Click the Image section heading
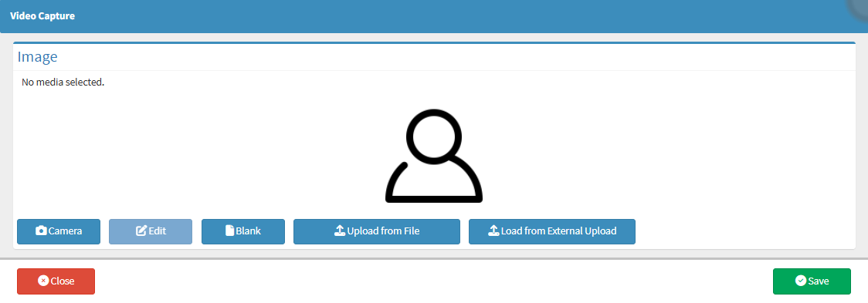 tap(38, 56)
